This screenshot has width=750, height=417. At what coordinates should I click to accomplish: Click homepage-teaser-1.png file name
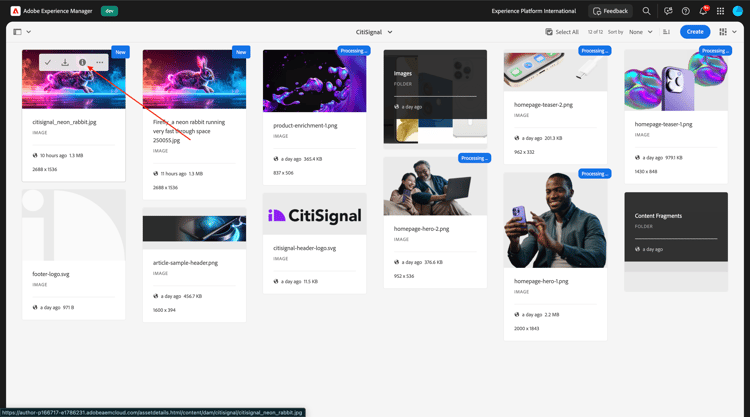663,124
